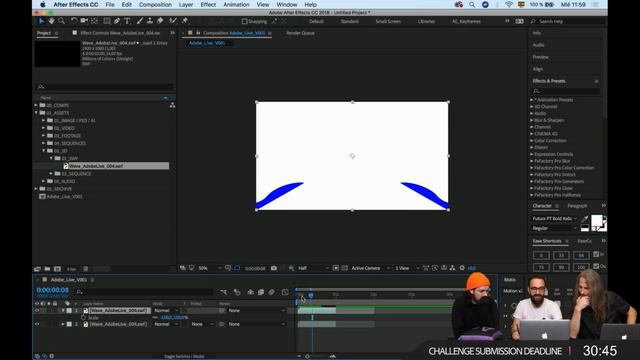Click the Graph Editor icon in timeline

285,292
